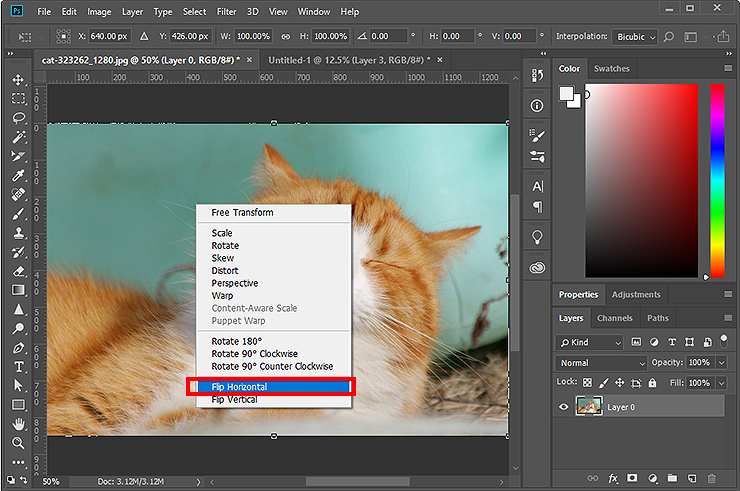This screenshot has width=740, height=491.
Task: Open the Properties panel options menu
Action: point(728,294)
